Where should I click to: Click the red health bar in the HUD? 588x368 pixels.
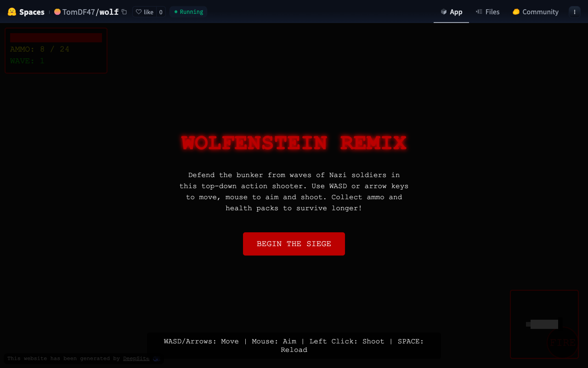coord(56,38)
